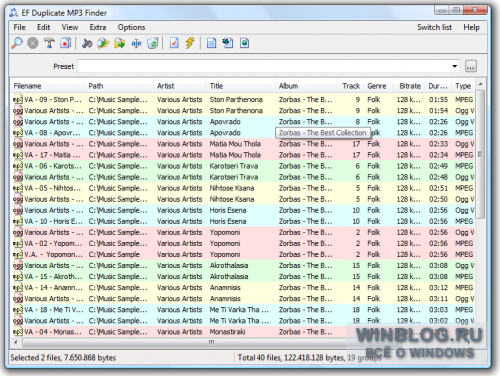Click mp3 icon of 'V.A. - Yopomon...'
This screenshot has width=500, height=376.
tap(18, 254)
